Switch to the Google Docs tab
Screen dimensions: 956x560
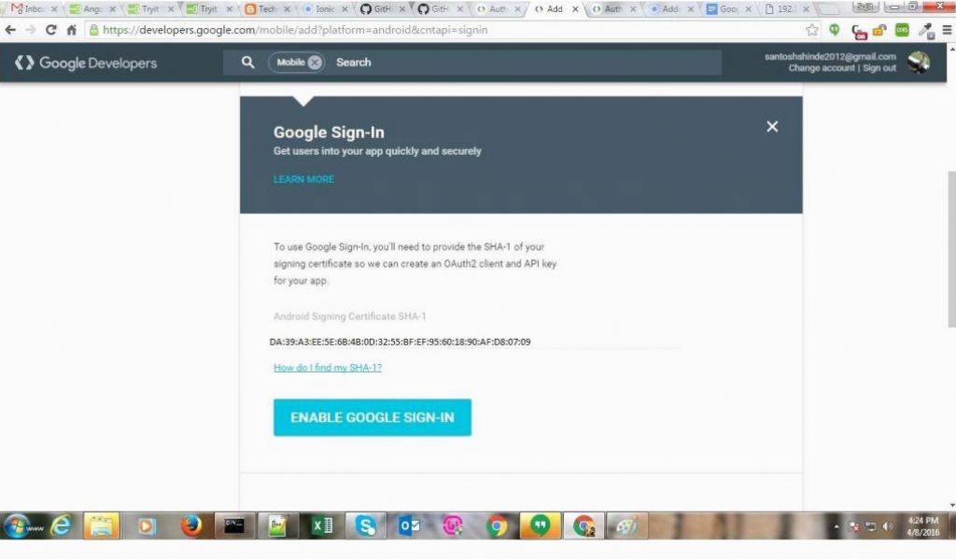point(728,8)
